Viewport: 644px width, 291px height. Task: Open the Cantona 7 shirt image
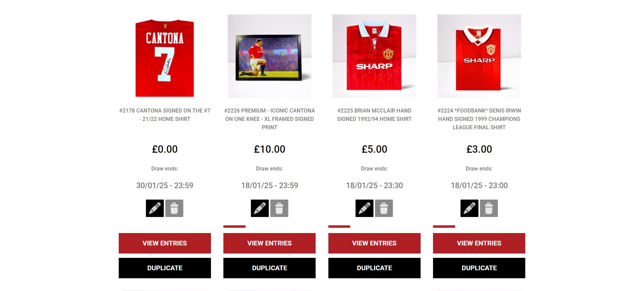point(165,56)
